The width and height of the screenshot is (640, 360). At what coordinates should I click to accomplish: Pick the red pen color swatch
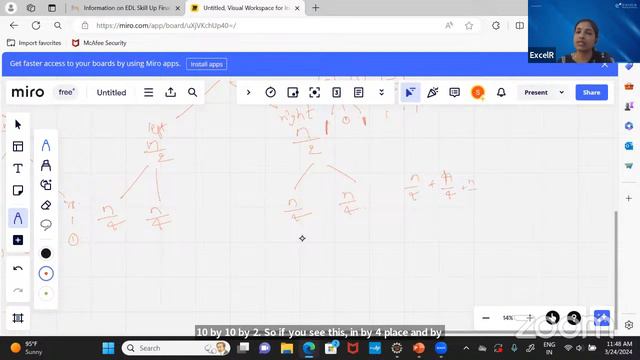tap(46, 273)
